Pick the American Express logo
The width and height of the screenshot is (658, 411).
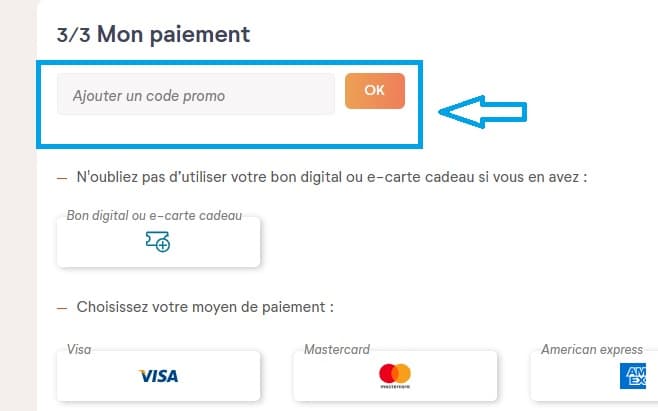(632, 376)
